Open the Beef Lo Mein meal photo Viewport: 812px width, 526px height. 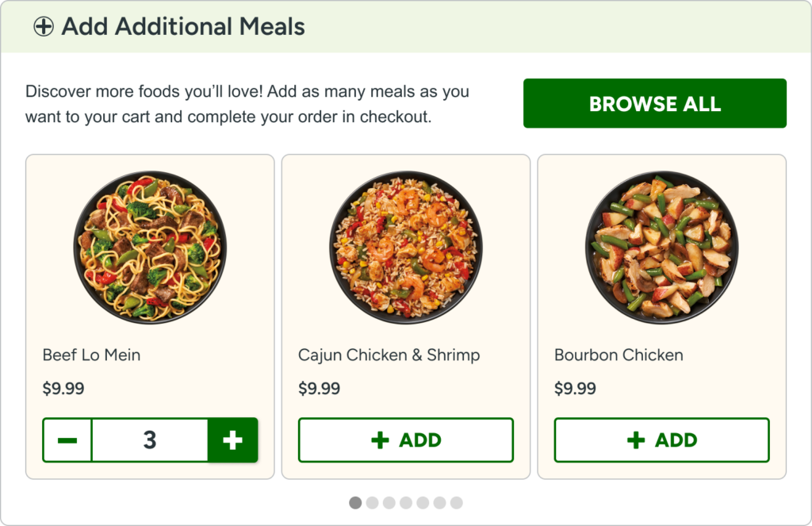150,248
